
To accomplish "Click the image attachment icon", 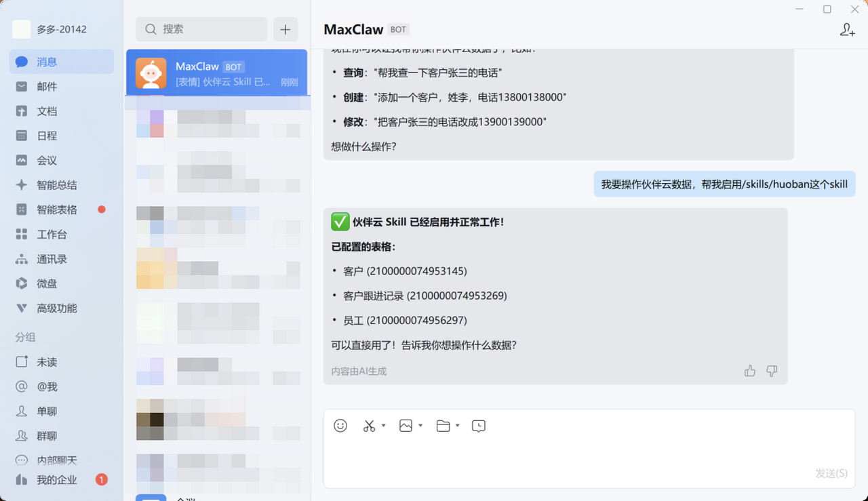I will 406,426.
